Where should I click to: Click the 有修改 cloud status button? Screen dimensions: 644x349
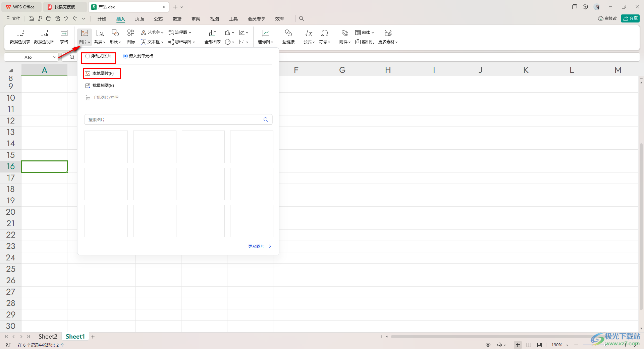[x=607, y=18]
